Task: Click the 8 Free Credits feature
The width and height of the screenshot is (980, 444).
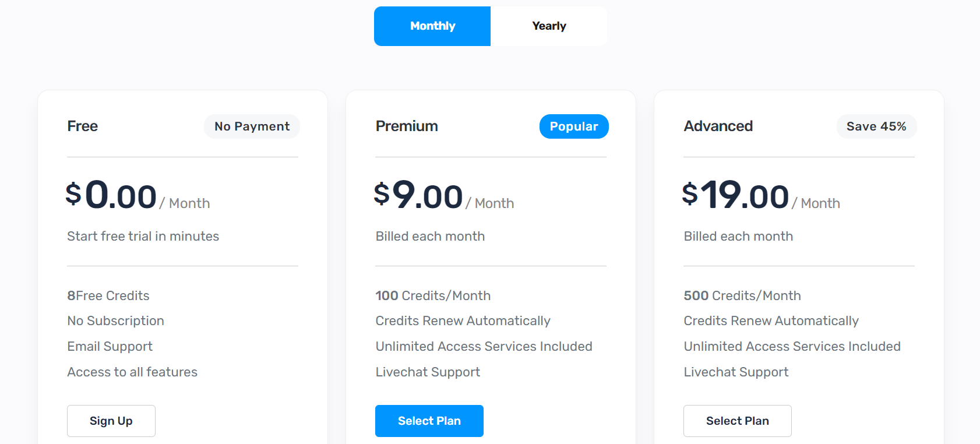Action: coord(108,295)
